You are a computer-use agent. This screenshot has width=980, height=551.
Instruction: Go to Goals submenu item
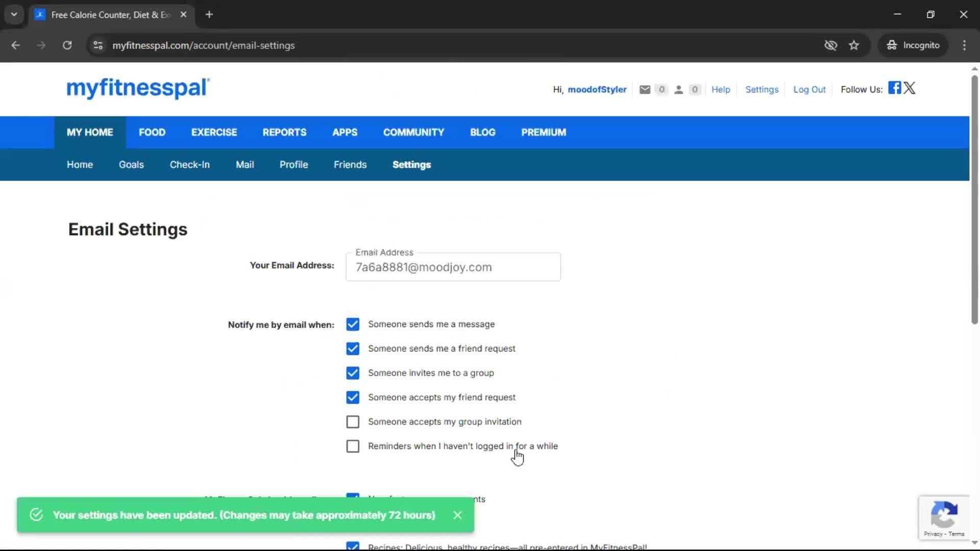pyautogui.click(x=131, y=165)
